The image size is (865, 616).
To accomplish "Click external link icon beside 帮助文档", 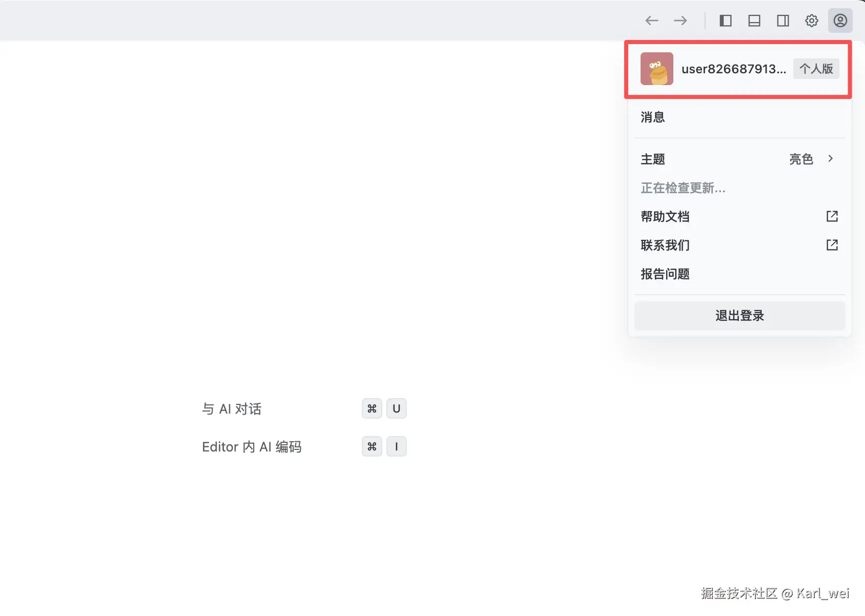I will 832,216.
